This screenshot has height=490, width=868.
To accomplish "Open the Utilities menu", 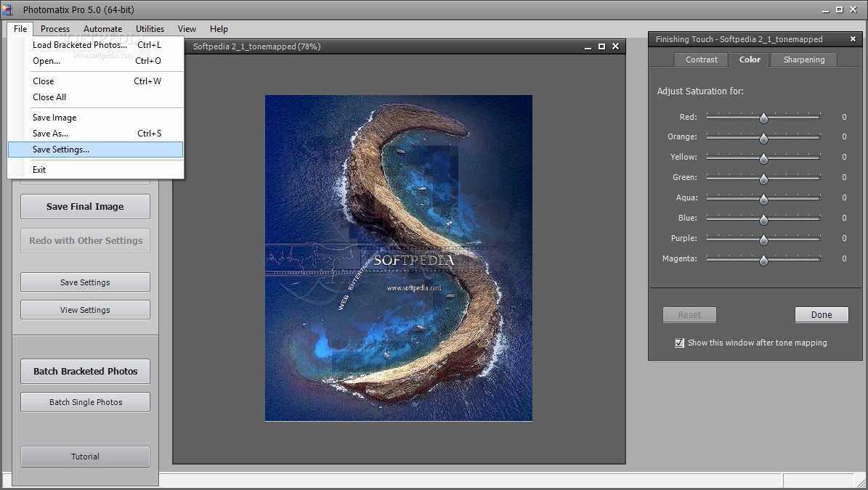I will [x=150, y=29].
